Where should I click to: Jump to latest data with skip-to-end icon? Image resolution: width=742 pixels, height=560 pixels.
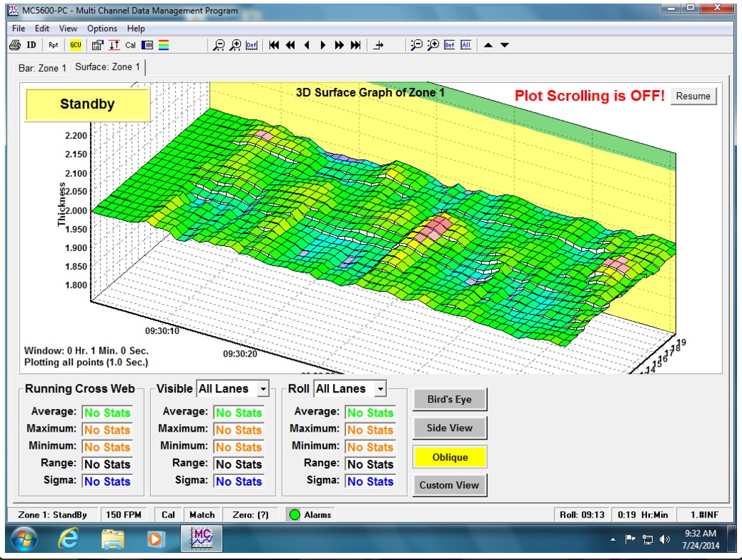click(356, 45)
